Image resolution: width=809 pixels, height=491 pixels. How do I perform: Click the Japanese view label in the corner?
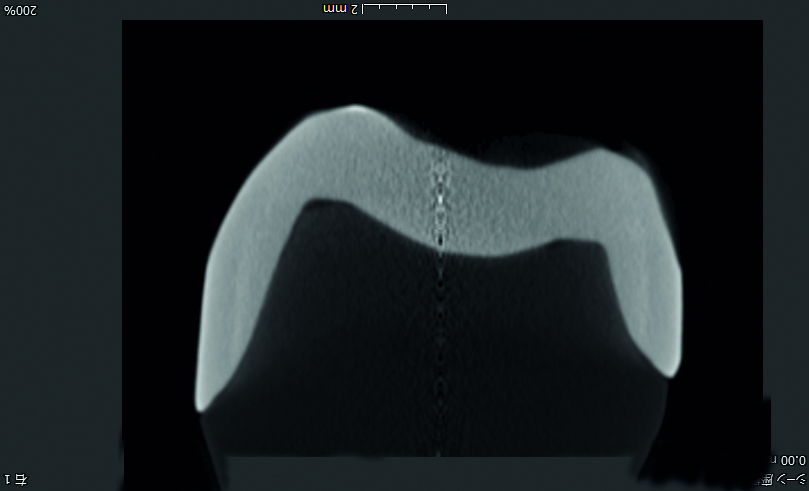click(x=780, y=479)
